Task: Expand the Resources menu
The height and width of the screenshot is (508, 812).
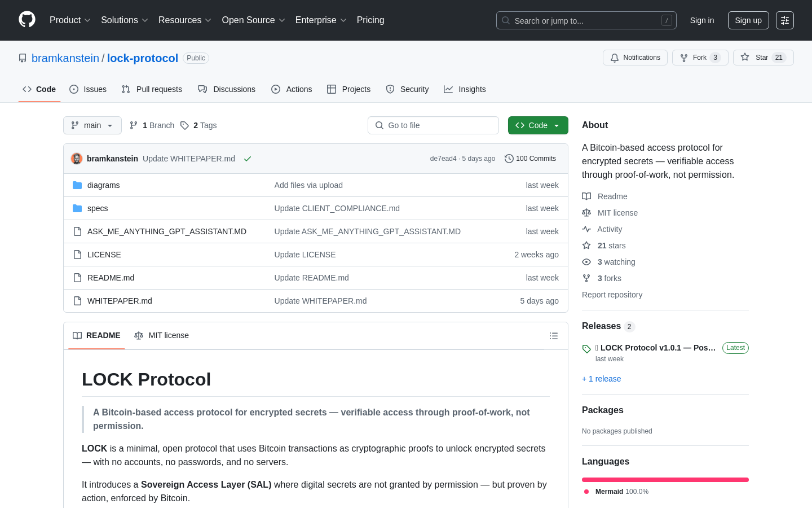Action: [185, 20]
